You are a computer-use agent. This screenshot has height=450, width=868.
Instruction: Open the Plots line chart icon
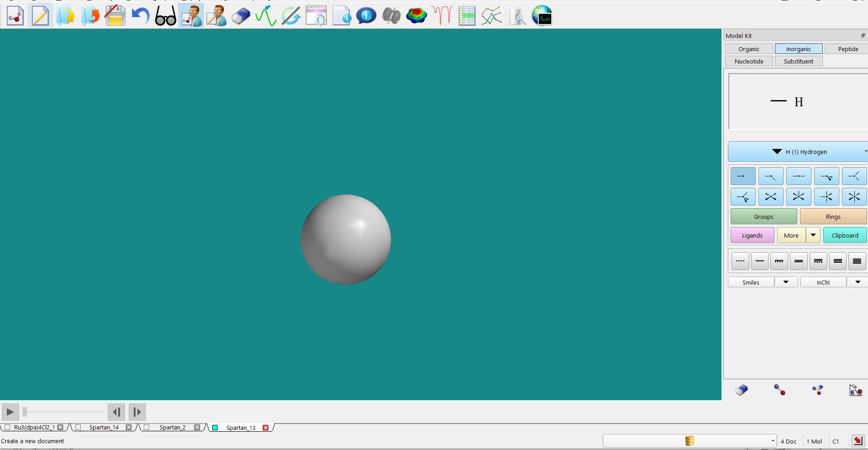(492, 16)
